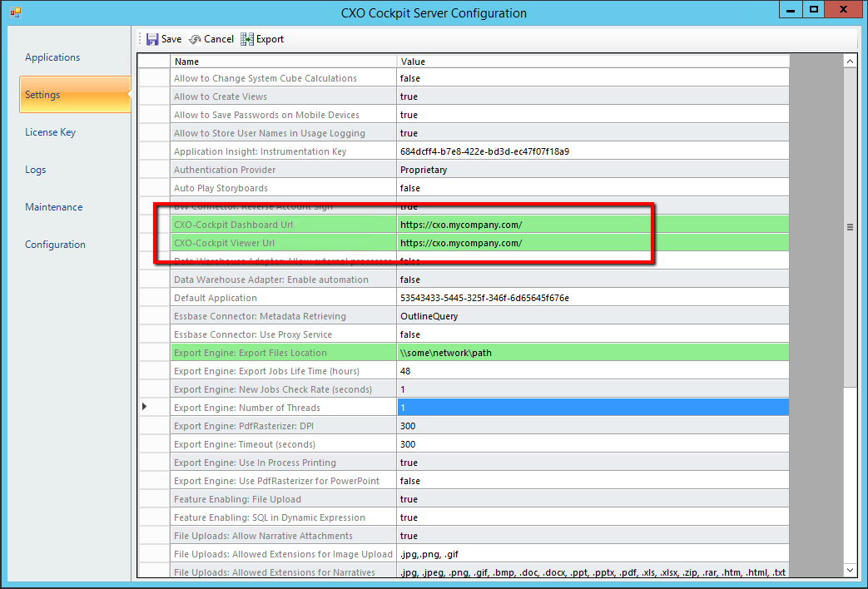Edit the CXO-Cockpit Viewer Url value
The height and width of the screenshot is (589, 868).
click(x=593, y=243)
